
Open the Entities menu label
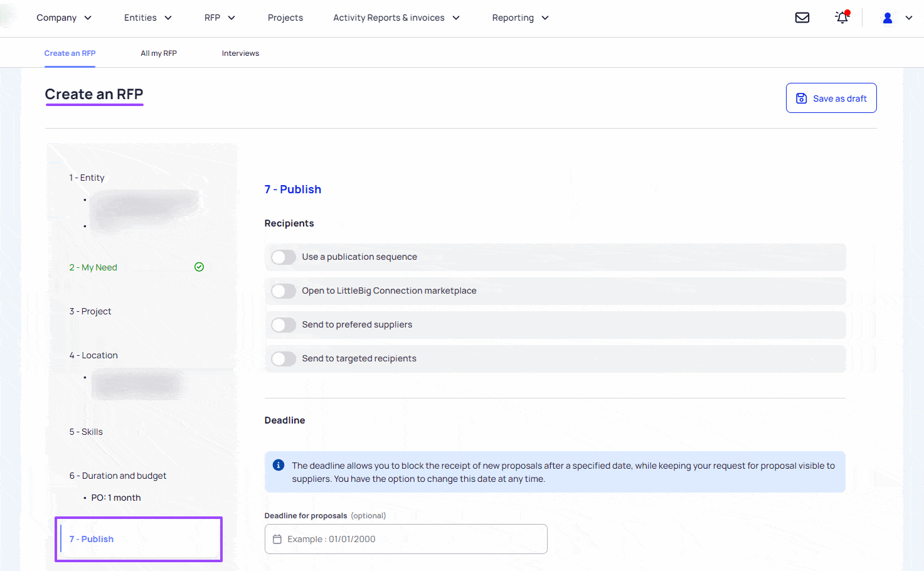click(141, 18)
